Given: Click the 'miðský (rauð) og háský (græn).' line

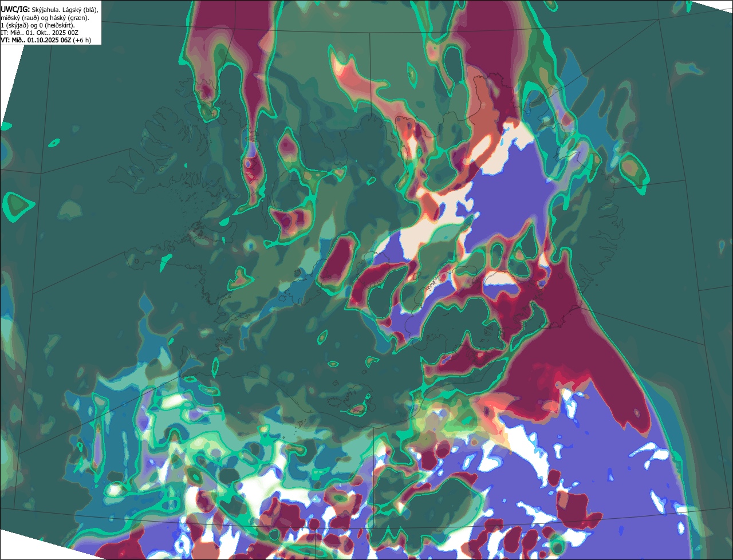Looking at the screenshot, I should pos(44,18).
